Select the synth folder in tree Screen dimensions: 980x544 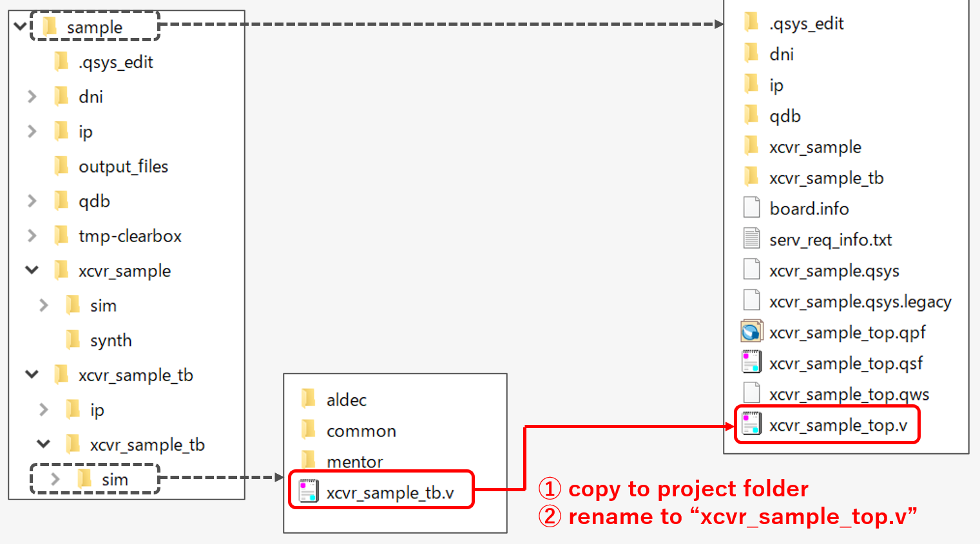110,340
